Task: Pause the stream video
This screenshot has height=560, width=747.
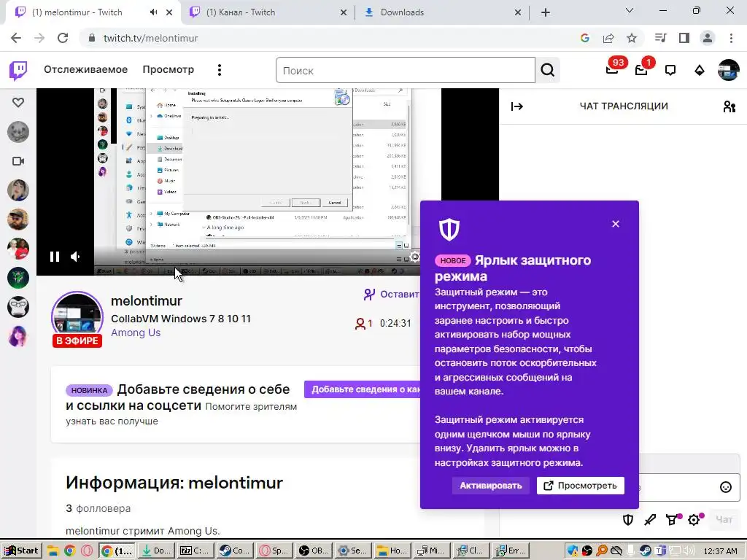Action: 55,257
